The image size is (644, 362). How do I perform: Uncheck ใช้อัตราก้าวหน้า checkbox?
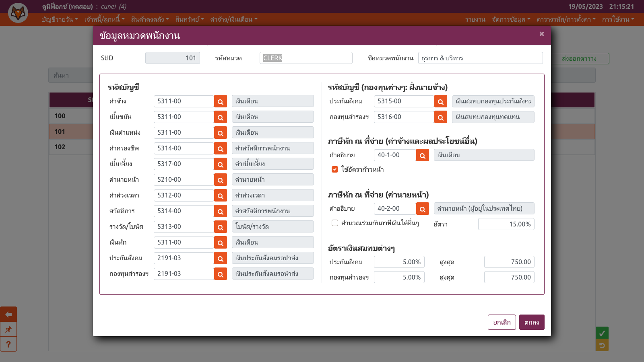334,169
